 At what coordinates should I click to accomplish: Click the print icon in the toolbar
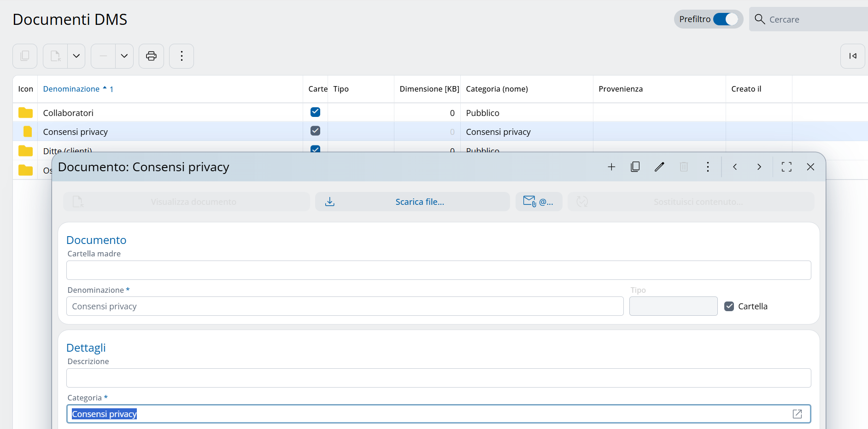[151, 56]
